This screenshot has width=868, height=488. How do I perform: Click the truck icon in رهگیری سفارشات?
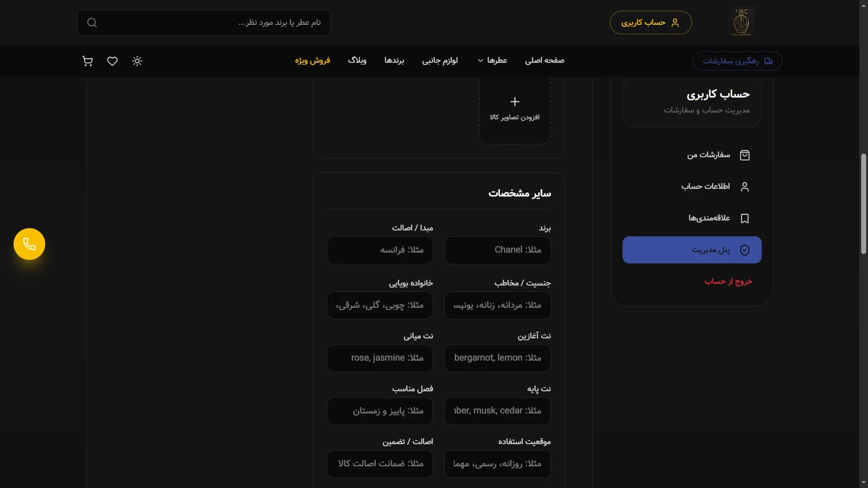point(769,61)
